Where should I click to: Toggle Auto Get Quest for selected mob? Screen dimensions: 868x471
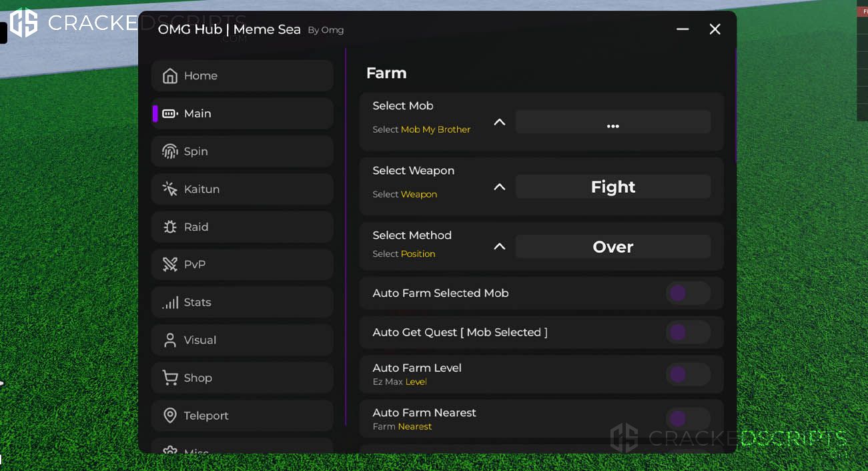(x=688, y=332)
